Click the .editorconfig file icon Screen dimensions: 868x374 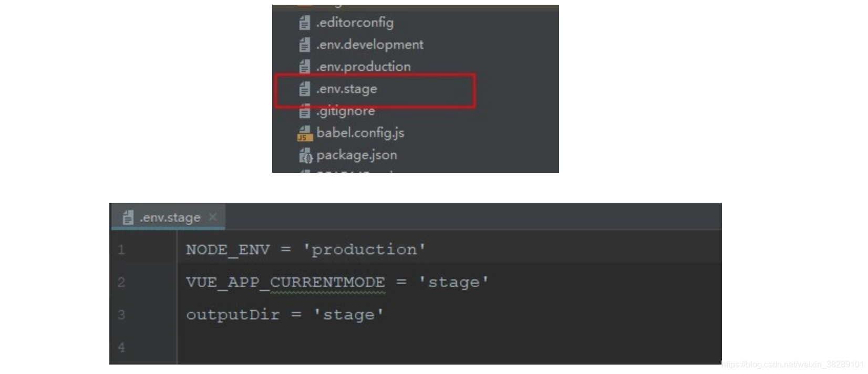(x=305, y=23)
